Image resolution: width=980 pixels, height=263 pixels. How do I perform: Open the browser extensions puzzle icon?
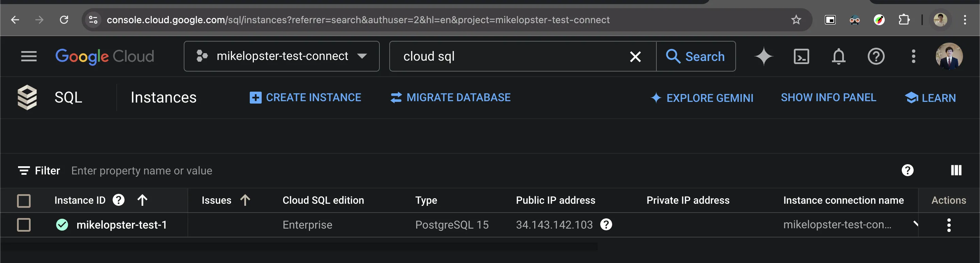click(x=903, y=20)
